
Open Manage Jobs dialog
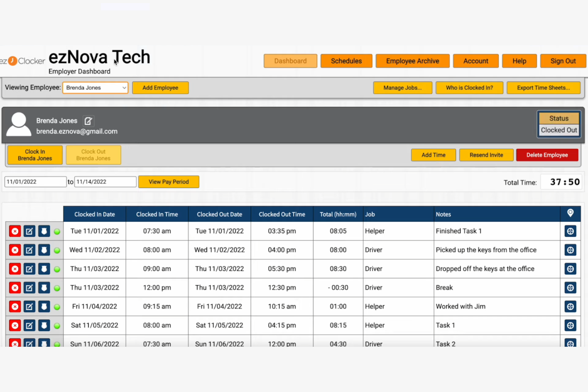click(x=402, y=88)
